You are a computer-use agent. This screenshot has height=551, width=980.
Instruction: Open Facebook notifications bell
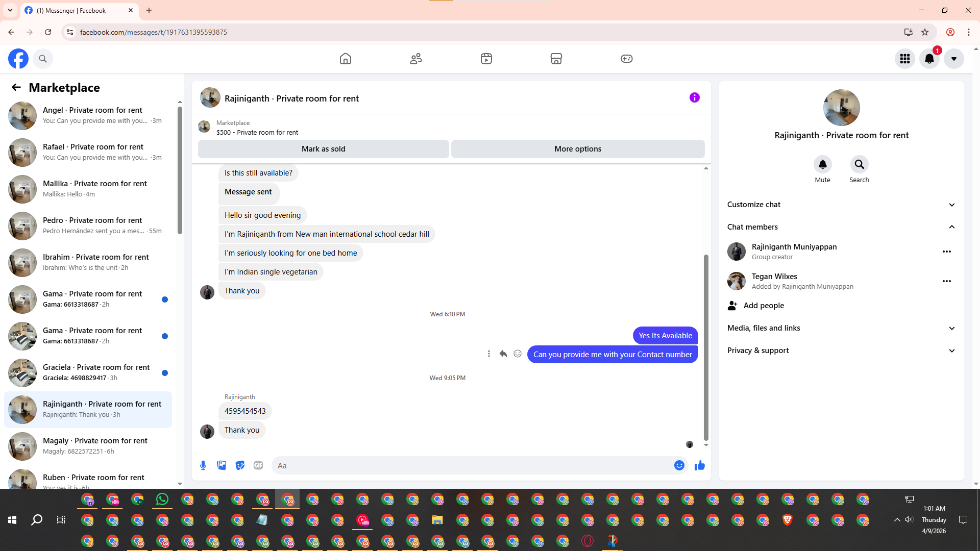(929, 59)
